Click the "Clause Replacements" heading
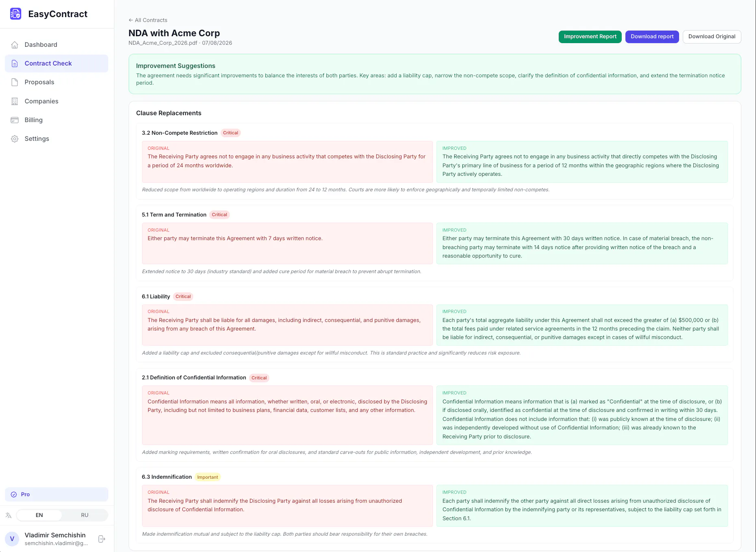The image size is (756, 552). [169, 113]
